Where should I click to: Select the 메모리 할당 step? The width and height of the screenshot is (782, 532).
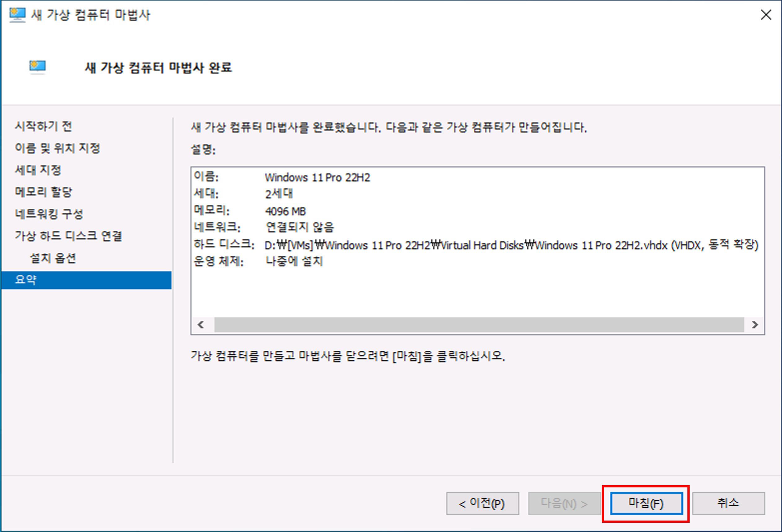point(43,192)
